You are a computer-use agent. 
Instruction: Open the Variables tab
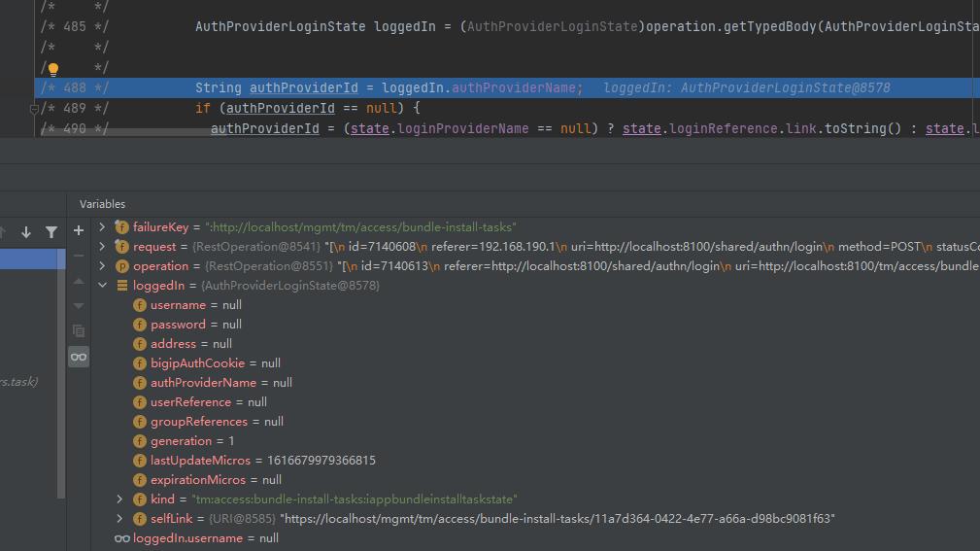[103, 204]
